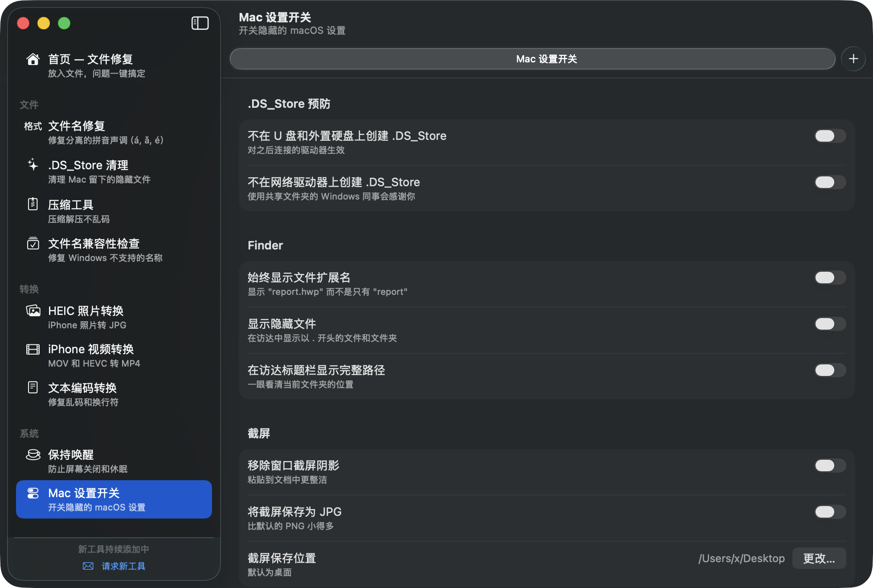Viewport: 873px width, 588px height.
Task: Click the 新工具持续添加中 text
Action: pos(114,549)
